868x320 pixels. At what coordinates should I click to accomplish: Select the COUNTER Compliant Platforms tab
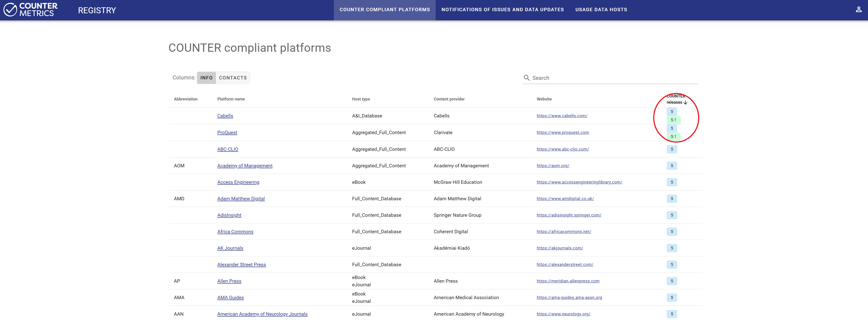pyautogui.click(x=384, y=10)
